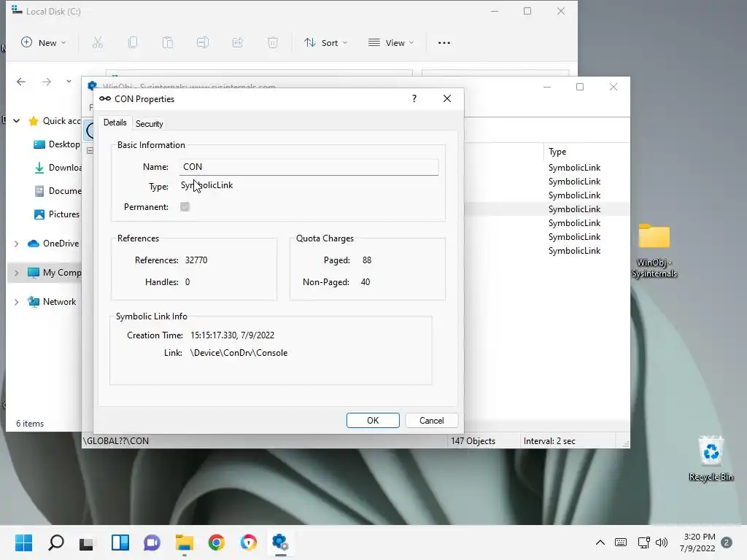Click the Delete trash icon in File Explorer
Image resolution: width=747 pixels, height=560 pixels.
(273, 43)
